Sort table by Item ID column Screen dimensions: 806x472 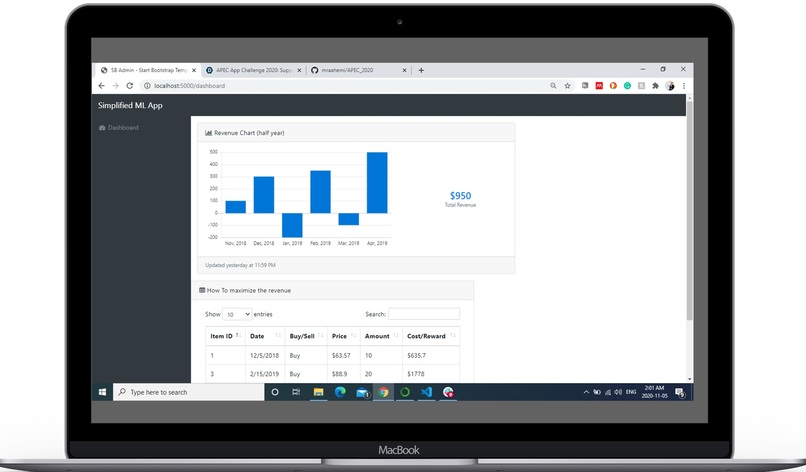(x=225, y=336)
